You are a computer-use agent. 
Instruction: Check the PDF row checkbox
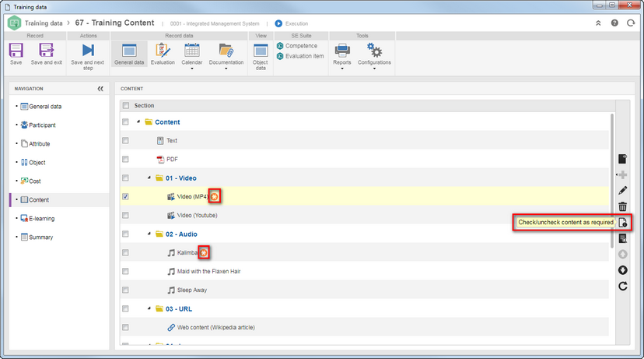(x=125, y=159)
